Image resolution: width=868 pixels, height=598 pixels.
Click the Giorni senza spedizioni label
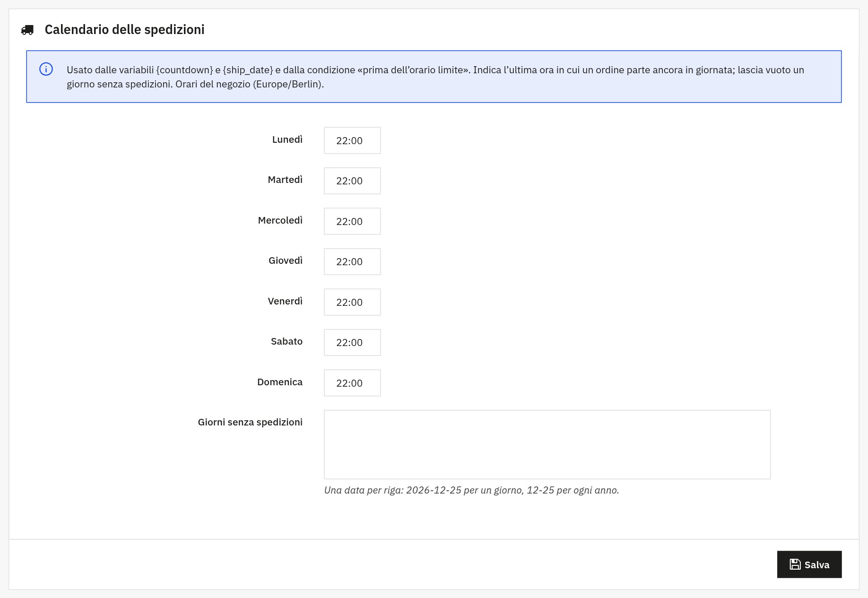250,422
